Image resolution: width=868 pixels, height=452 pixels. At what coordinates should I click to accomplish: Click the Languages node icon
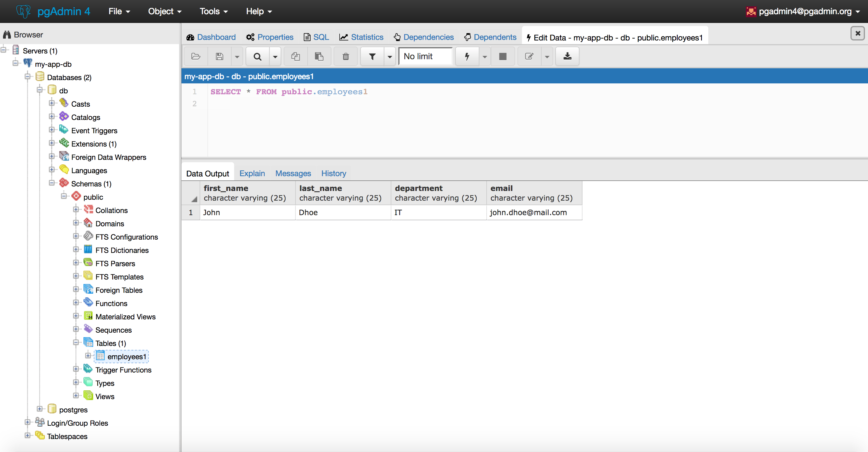click(64, 169)
